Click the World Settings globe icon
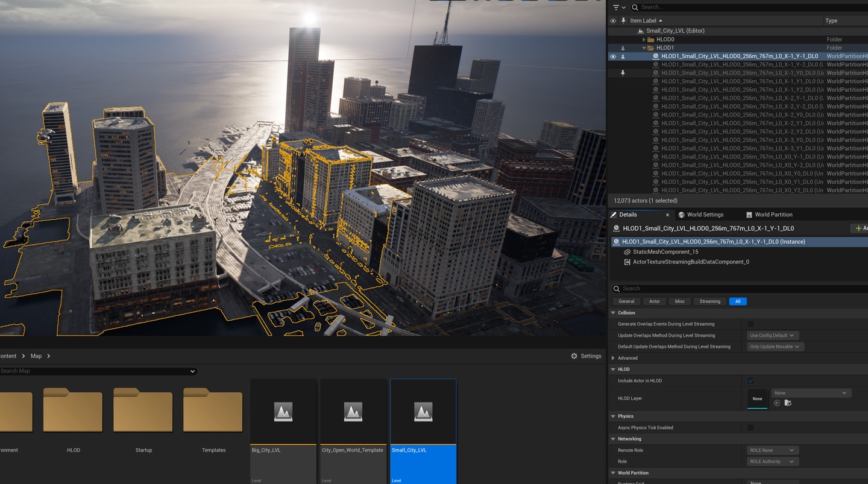Screen dimensions: 868x484 tap(681, 215)
